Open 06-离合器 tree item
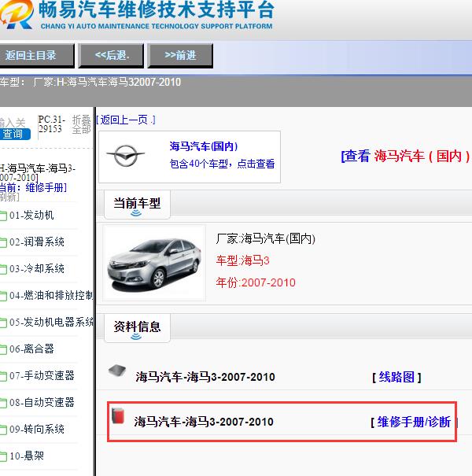The width and height of the screenshot is (472, 476). 31,349
